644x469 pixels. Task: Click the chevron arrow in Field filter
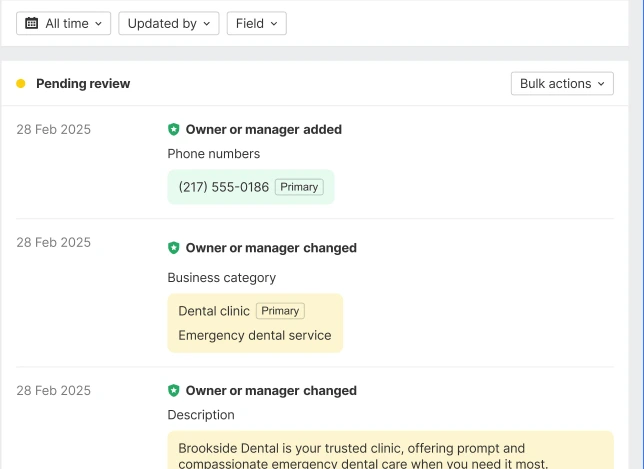[274, 24]
